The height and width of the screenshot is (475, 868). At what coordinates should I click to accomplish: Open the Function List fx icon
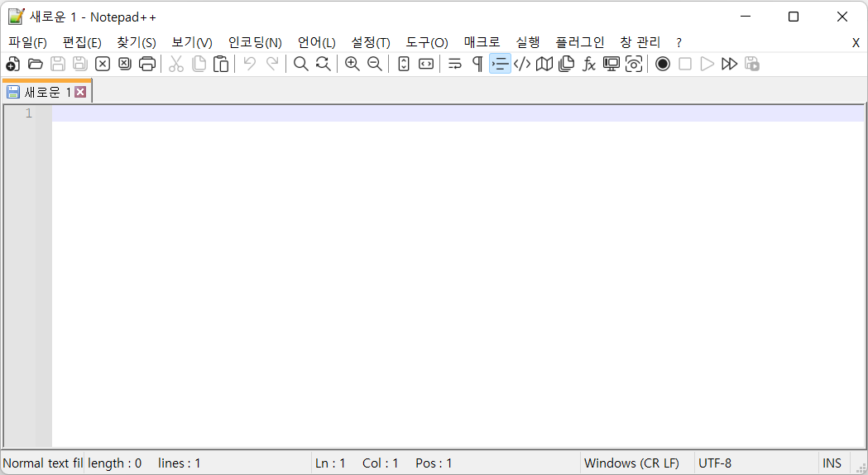pyautogui.click(x=589, y=65)
